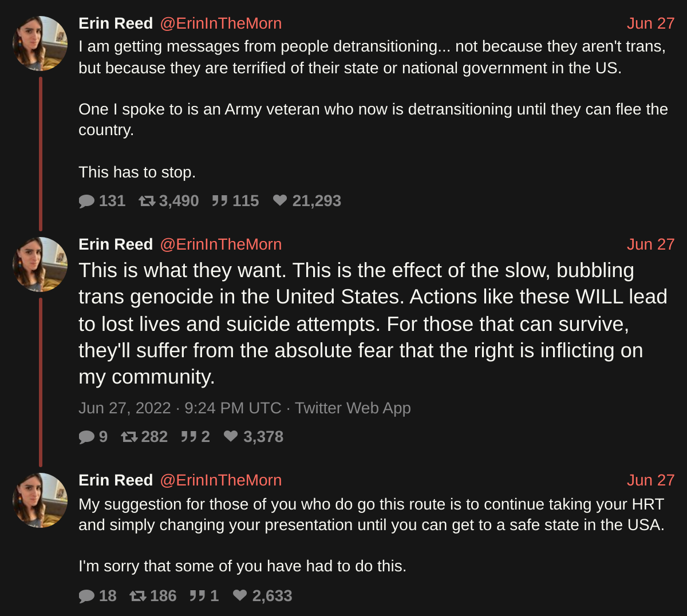Click the Erin Reed name on the bottom tweet
Screen dimensions: 687x616
point(116,480)
